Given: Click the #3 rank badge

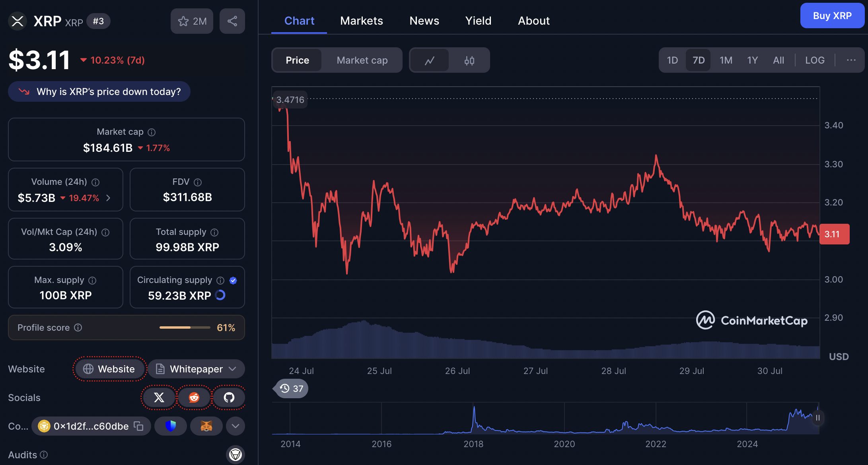Looking at the screenshot, I should pyautogui.click(x=98, y=21).
